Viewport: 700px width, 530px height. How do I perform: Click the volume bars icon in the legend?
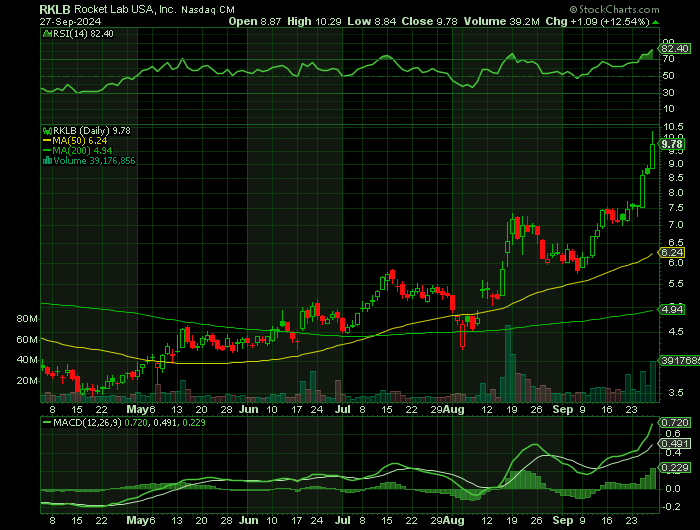coord(47,161)
